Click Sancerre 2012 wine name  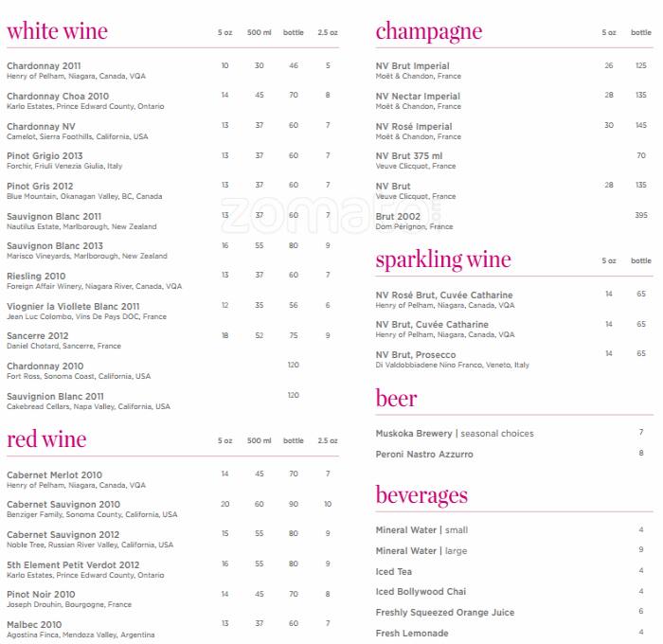click(x=38, y=336)
